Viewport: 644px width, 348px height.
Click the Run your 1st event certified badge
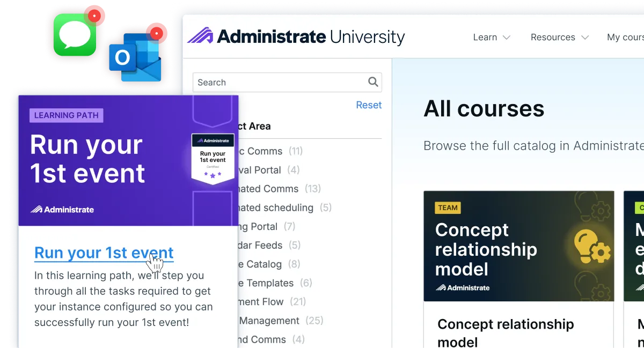click(x=213, y=159)
